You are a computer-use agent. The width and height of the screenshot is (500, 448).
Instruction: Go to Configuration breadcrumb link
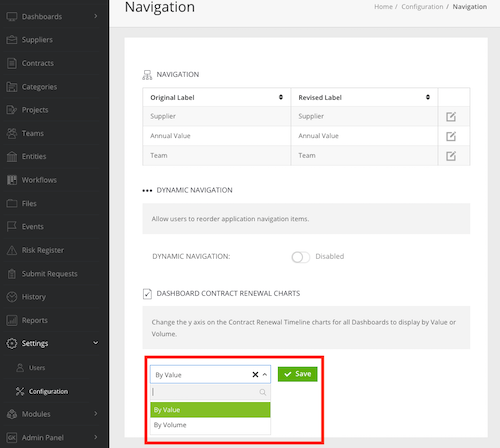[x=422, y=7]
